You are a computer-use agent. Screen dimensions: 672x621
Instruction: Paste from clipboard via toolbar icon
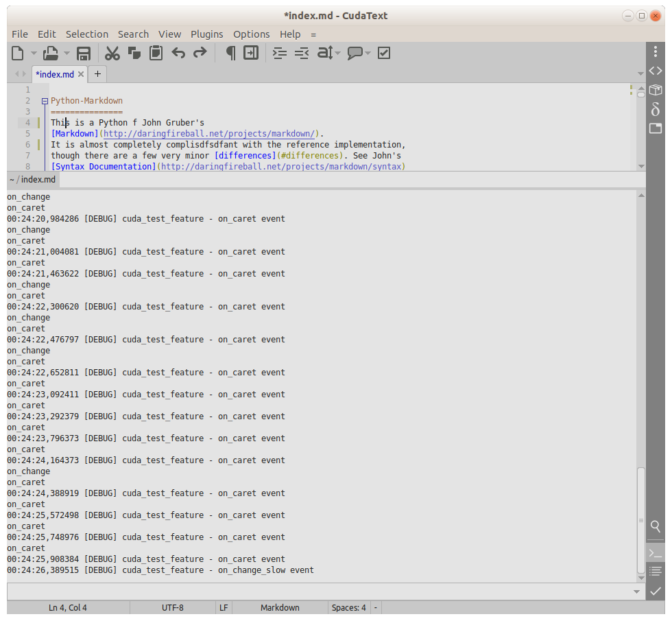pyautogui.click(x=156, y=53)
